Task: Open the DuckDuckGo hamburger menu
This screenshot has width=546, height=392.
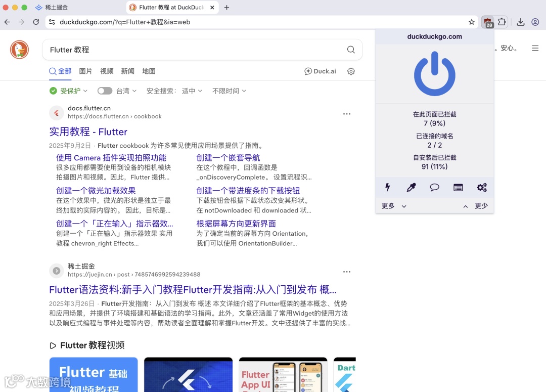Action: 535,48
